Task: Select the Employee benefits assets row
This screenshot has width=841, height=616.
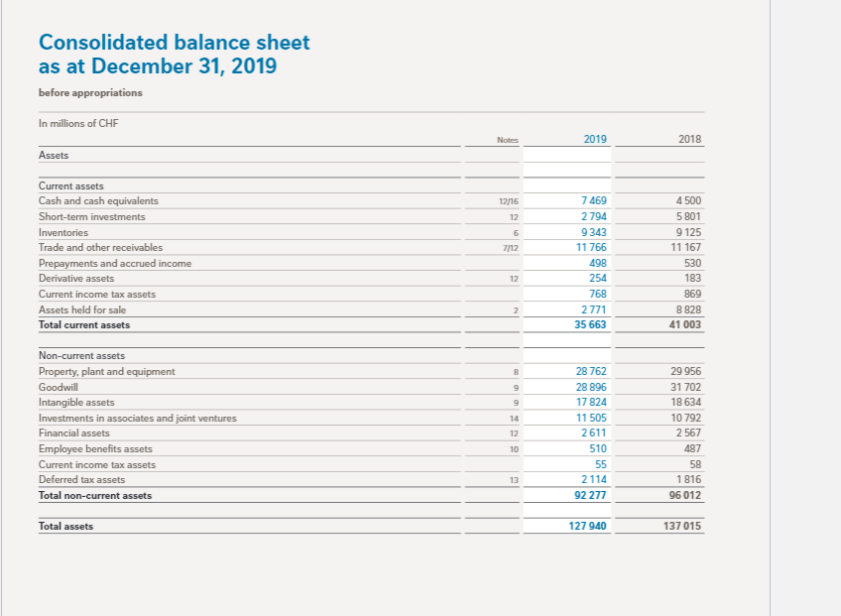Action: pyautogui.click(x=94, y=448)
